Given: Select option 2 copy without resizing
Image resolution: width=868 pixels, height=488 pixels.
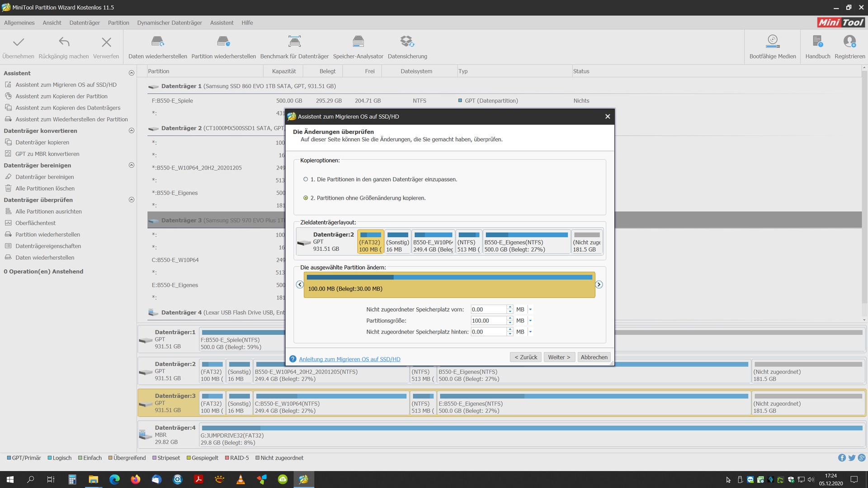Looking at the screenshot, I should [306, 198].
